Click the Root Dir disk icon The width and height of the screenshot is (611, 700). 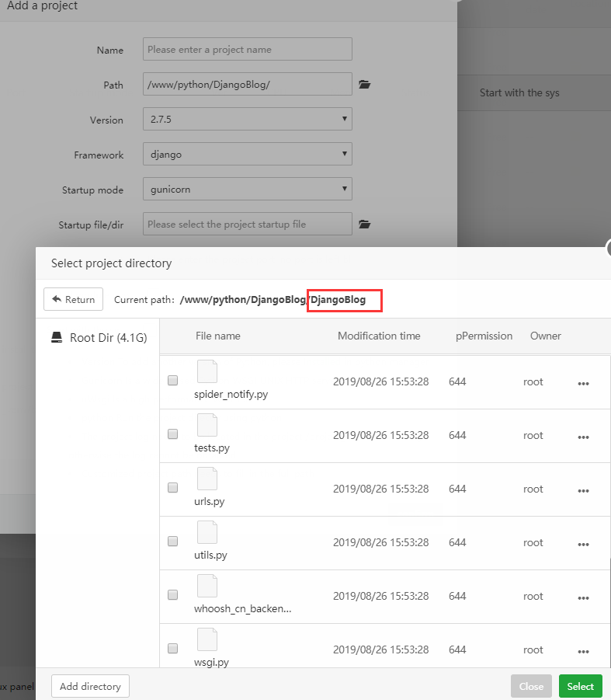[x=57, y=338]
